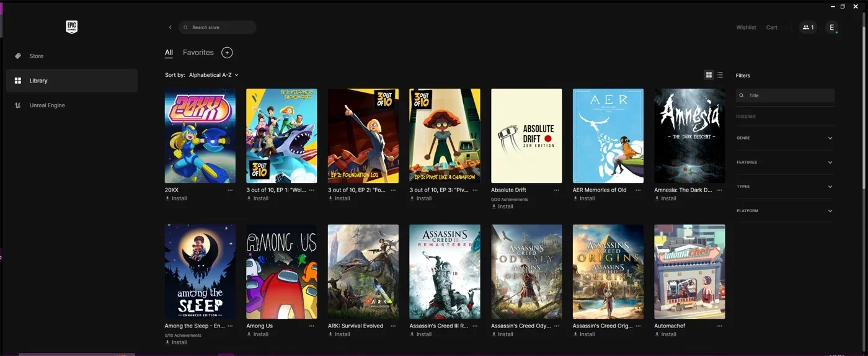Open the 20XX cover thumbnail
The height and width of the screenshot is (356, 868).
click(200, 136)
